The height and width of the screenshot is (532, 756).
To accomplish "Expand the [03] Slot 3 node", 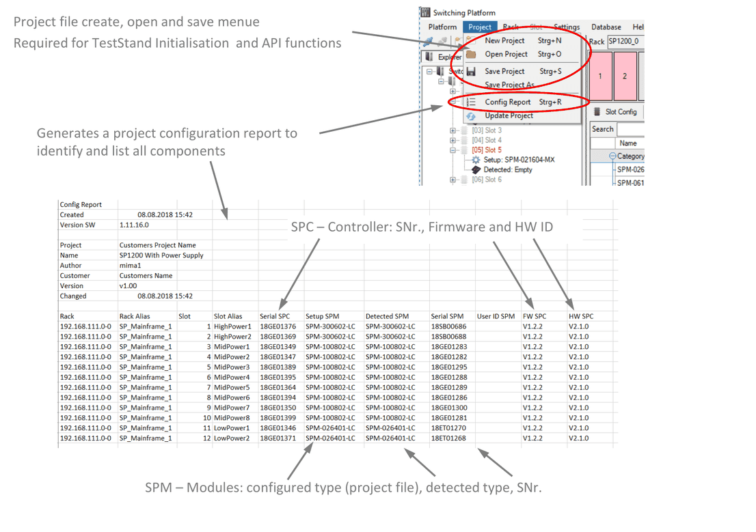I will click(x=453, y=130).
